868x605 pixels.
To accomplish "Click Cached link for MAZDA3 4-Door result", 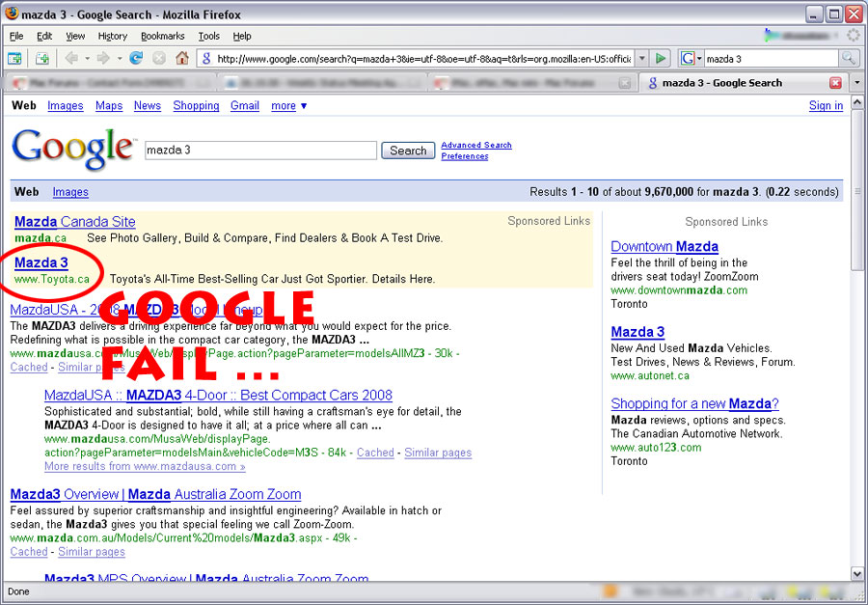I will point(375,453).
